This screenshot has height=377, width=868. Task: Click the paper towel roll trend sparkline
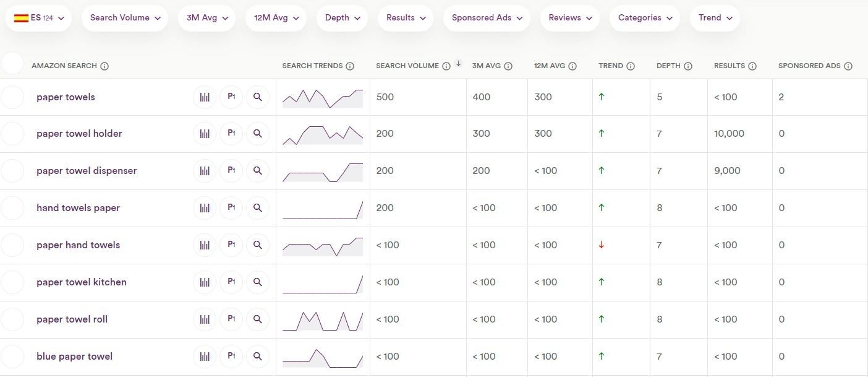coord(323,321)
